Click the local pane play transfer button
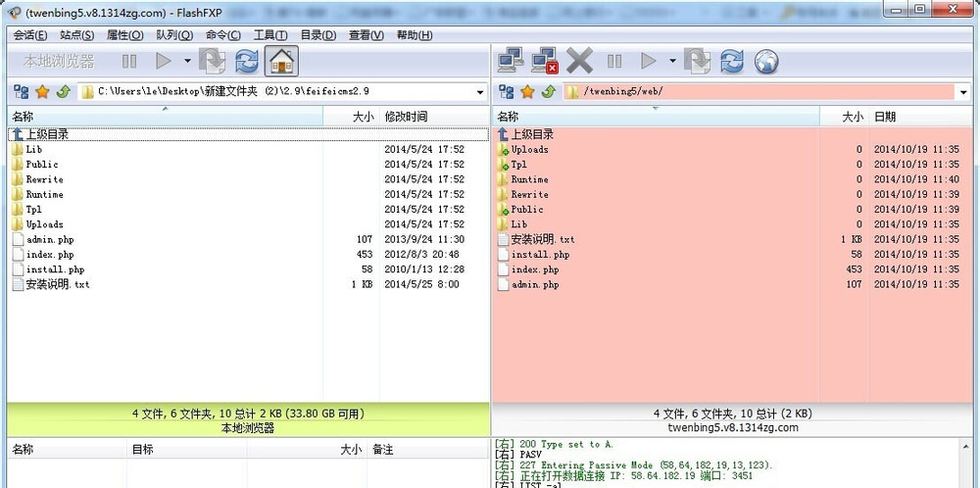980x488 pixels. pos(164,61)
